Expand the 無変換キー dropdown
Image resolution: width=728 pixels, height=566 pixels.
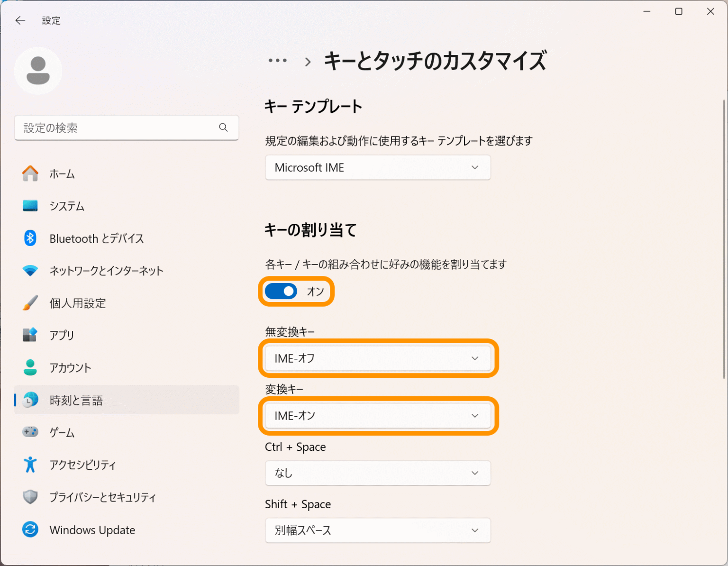378,358
